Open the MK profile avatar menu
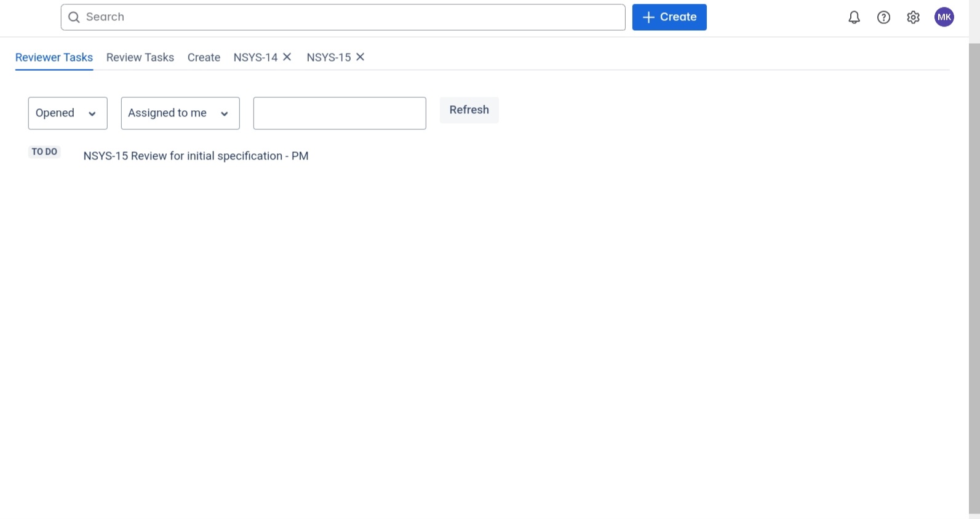Viewport: 980px width, 519px height. click(x=944, y=17)
